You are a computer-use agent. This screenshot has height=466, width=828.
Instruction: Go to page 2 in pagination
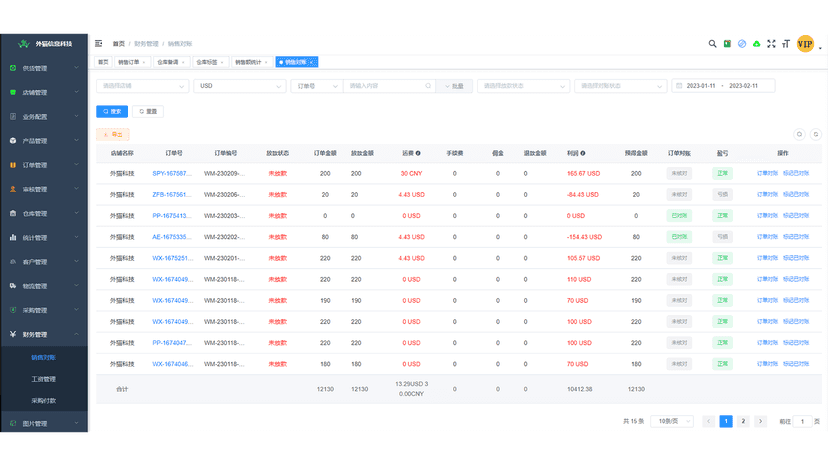743,421
